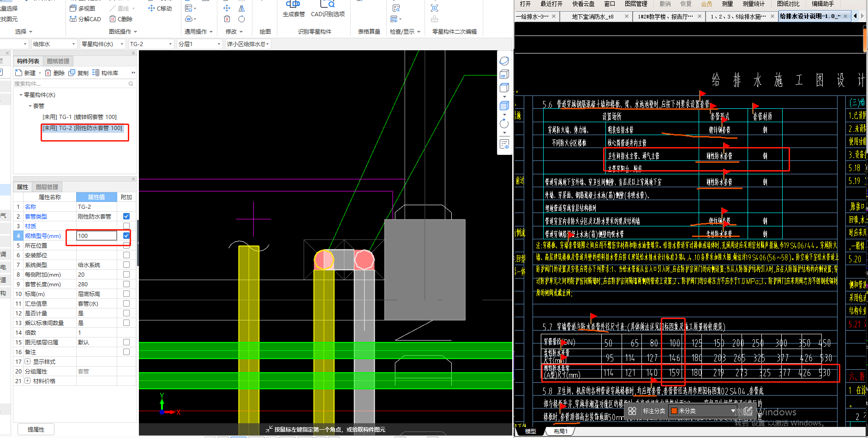
Task: Click the move icon in 修改 group
Action: pos(227,8)
